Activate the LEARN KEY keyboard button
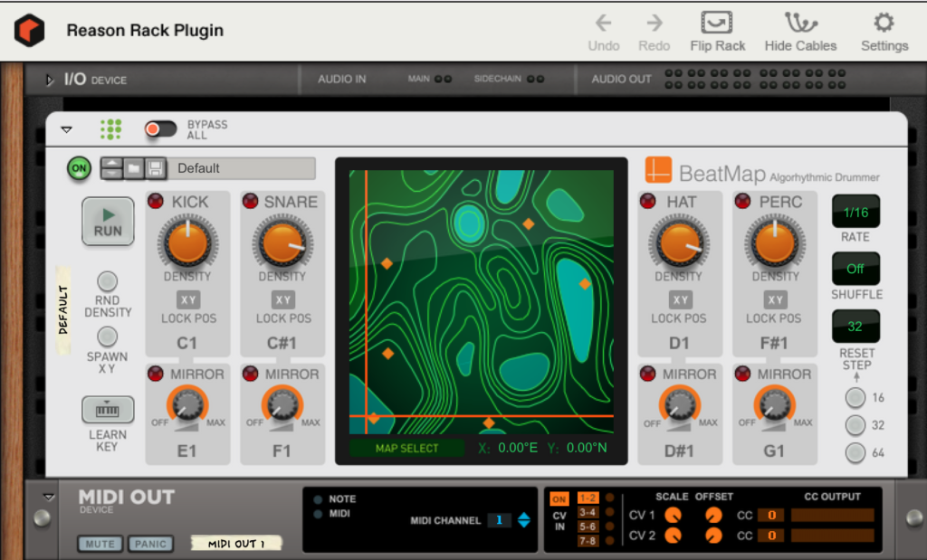Screen dimensions: 927x560 (108, 409)
